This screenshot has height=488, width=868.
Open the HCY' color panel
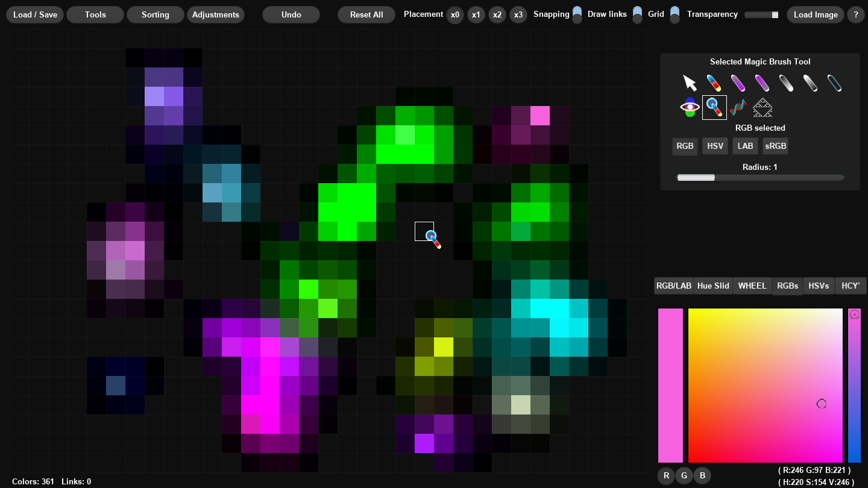tap(850, 286)
